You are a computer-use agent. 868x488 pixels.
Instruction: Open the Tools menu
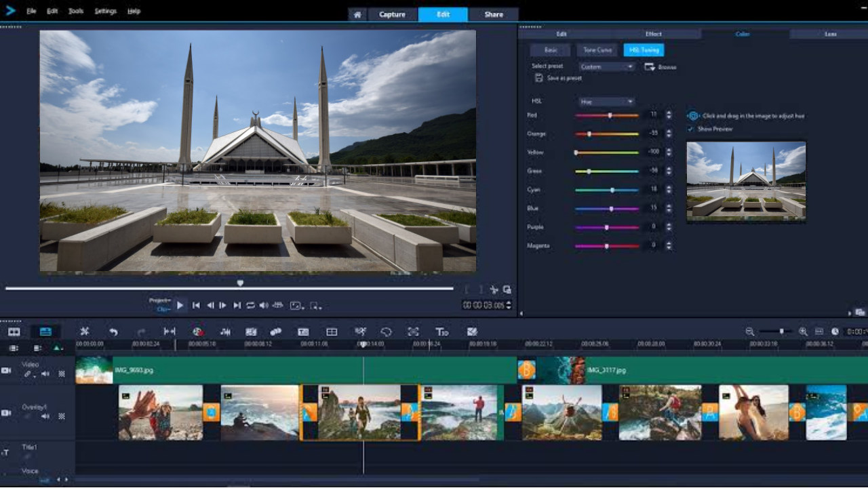(x=76, y=12)
